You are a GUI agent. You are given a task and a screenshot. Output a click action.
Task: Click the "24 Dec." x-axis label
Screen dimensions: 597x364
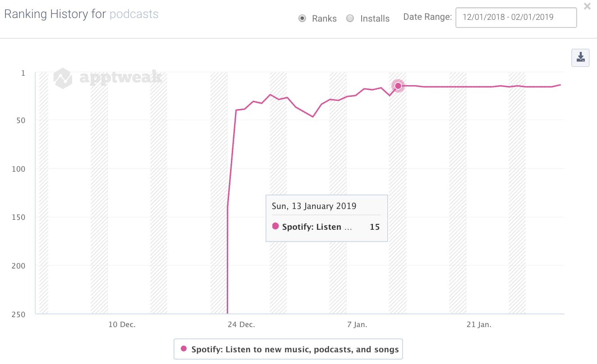point(240,324)
